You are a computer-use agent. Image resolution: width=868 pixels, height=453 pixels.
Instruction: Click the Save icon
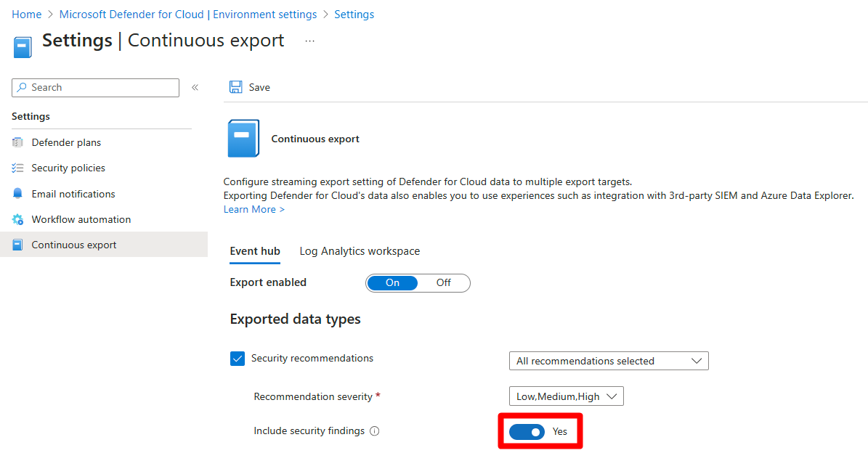[235, 86]
